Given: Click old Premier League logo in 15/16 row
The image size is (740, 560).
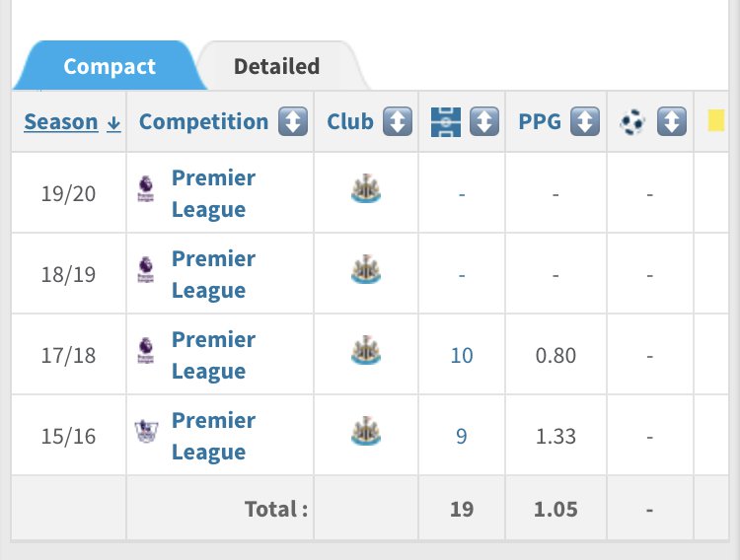Looking at the screenshot, I should [146, 433].
